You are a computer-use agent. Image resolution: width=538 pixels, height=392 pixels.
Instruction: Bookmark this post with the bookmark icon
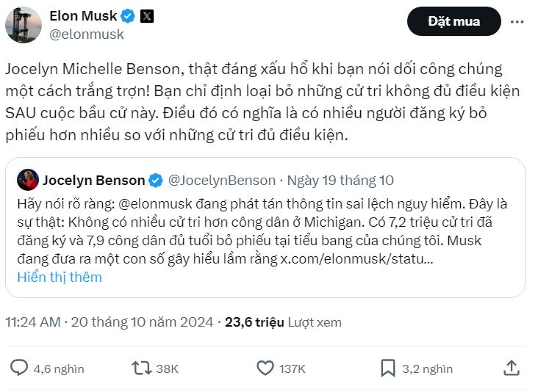click(x=388, y=368)
